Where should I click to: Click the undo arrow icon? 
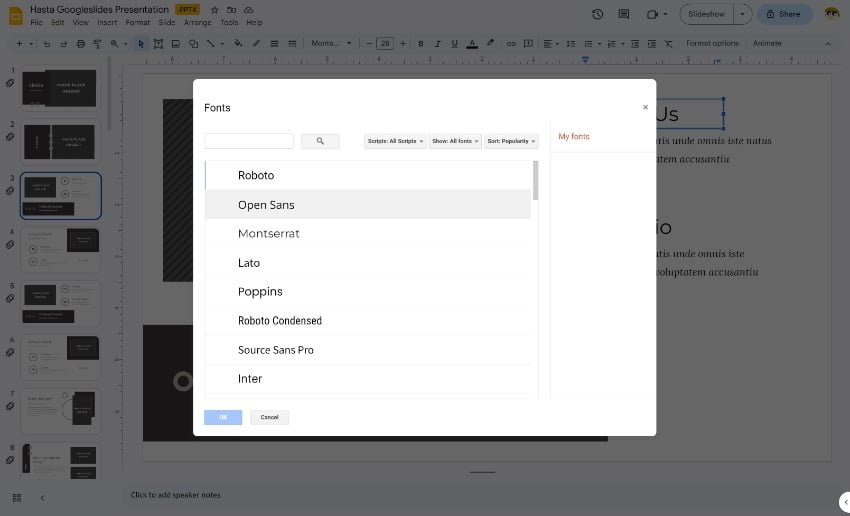(x=49, y=44)
